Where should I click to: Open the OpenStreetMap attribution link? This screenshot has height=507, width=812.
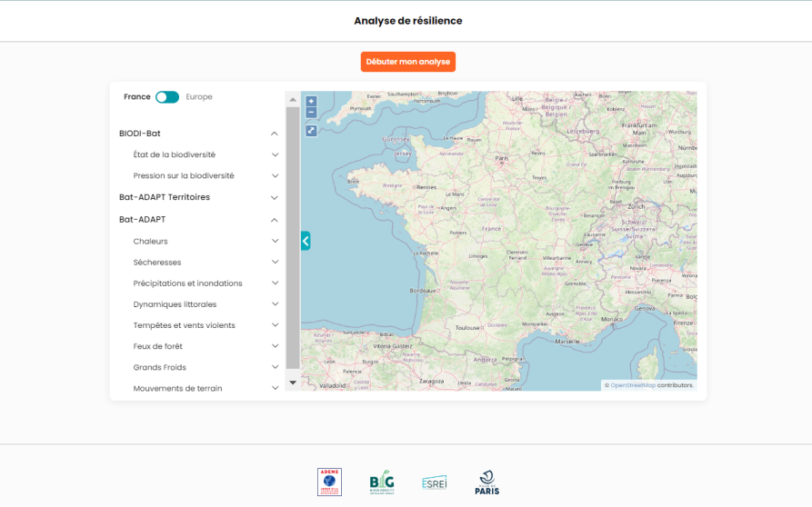click(x=633, y=385)
